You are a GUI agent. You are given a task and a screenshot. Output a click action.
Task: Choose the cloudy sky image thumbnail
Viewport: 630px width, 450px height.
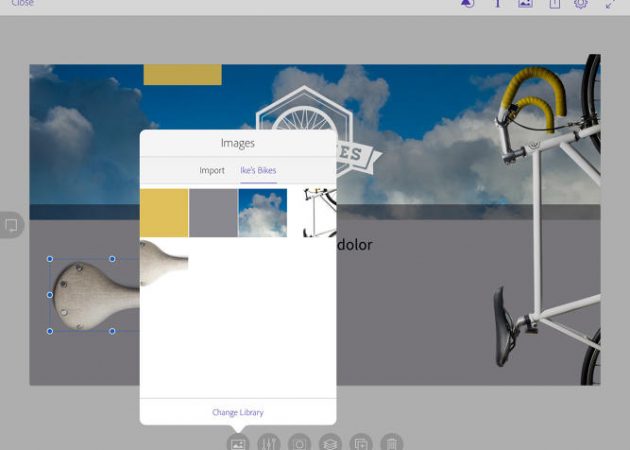(262, 213)
